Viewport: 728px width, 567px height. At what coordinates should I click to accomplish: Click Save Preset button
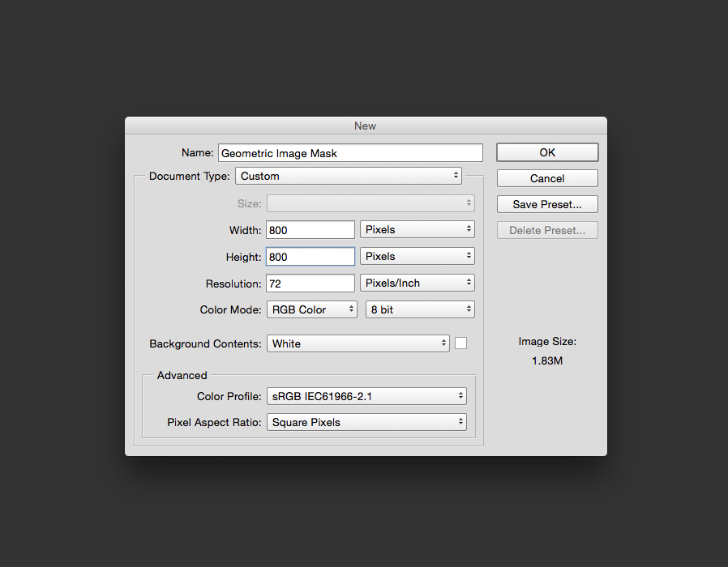(547, 205)
